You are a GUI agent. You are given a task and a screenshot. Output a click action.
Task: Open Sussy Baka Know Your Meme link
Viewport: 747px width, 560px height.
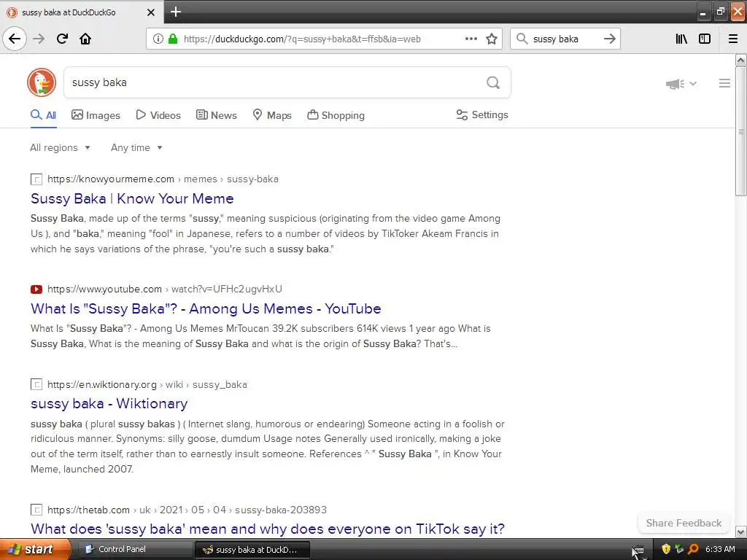click(x=132, y=198)
